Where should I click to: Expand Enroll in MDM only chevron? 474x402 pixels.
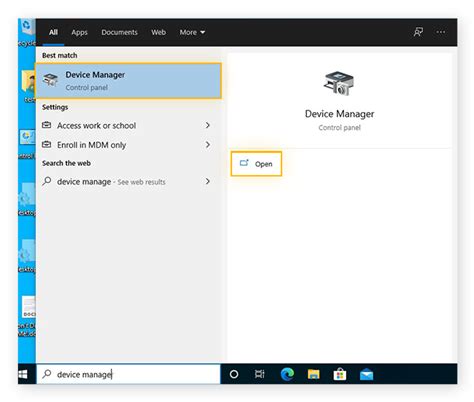click(x=208, y=145)
